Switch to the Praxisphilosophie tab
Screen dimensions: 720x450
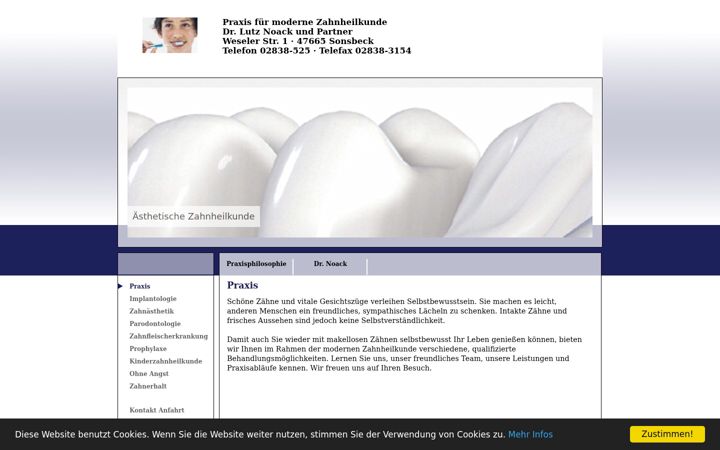tap(256, 264)
